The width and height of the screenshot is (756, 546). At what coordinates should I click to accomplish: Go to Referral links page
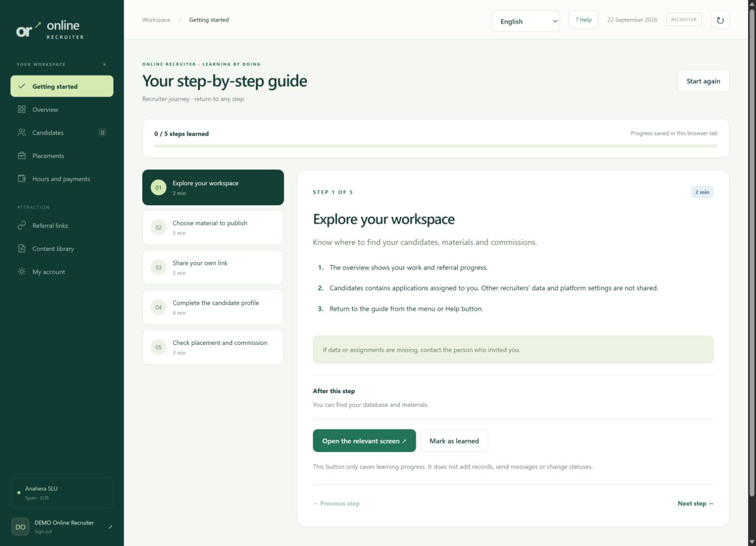point(62,226)
